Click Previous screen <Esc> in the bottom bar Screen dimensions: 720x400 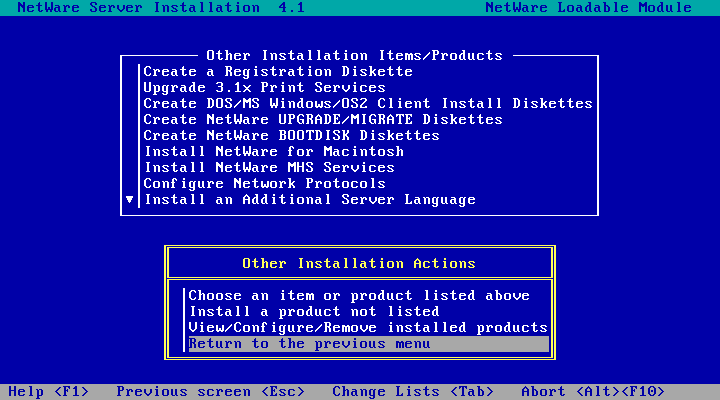[210, 392]
